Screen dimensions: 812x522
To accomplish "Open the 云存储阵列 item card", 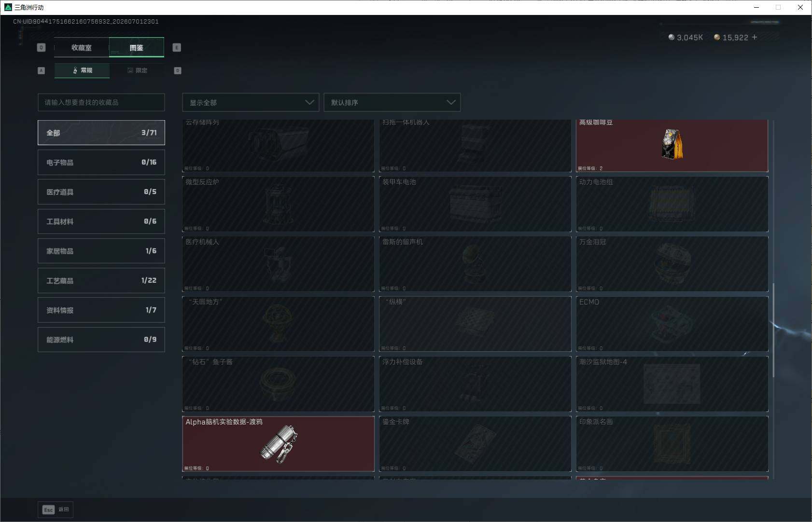I will point(278,145).
